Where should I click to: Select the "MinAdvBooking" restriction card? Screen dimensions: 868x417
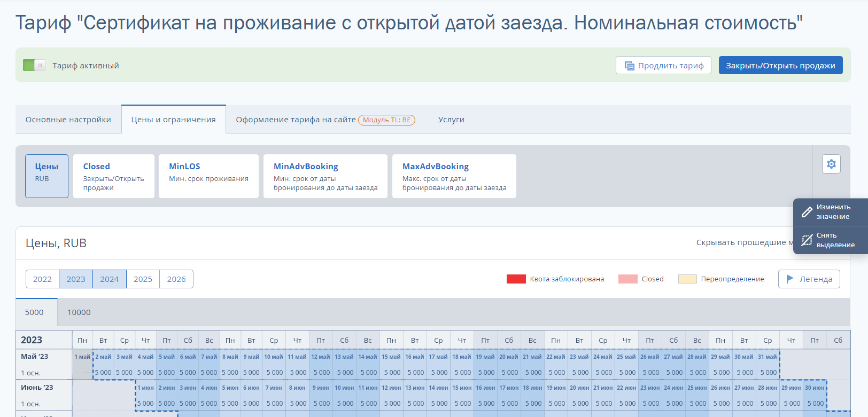[x=325, y=176]
